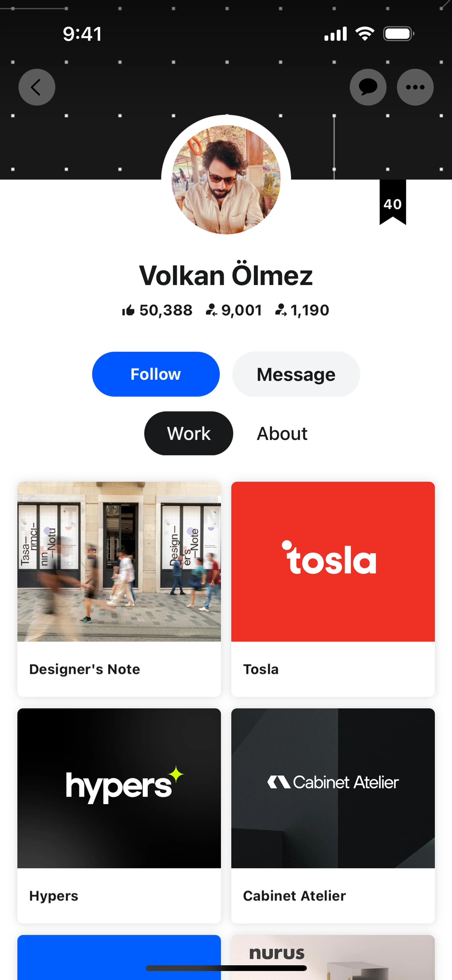Tap the back arrow button
This screenshot has width=452, height=980.
(37, 87)
